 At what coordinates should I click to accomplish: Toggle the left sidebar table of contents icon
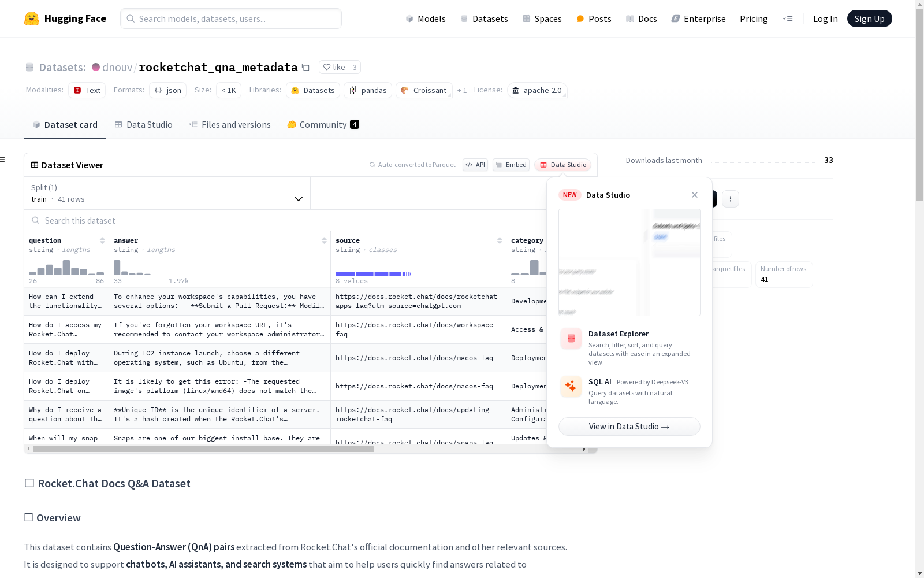click(3, 160)
